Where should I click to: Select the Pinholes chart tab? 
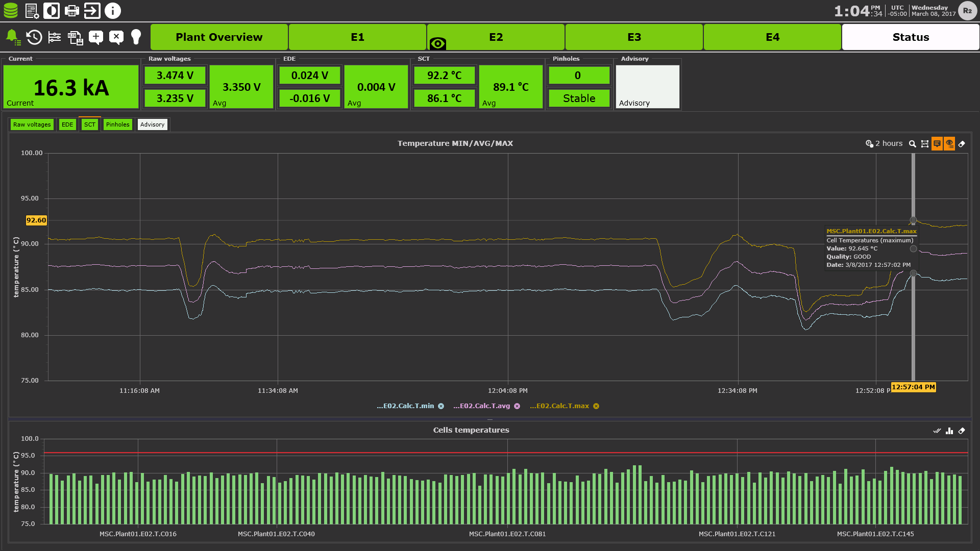click(118, 124)
